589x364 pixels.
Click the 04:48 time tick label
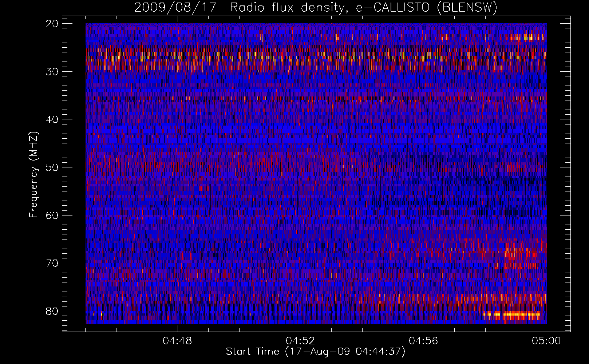pyautogui.click(x=177, y=341)
